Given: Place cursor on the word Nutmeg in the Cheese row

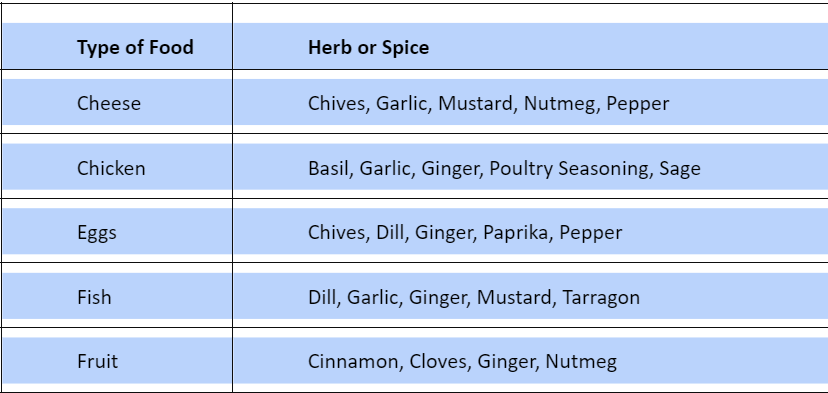Looking at the screenshot, I should [561, 104].
